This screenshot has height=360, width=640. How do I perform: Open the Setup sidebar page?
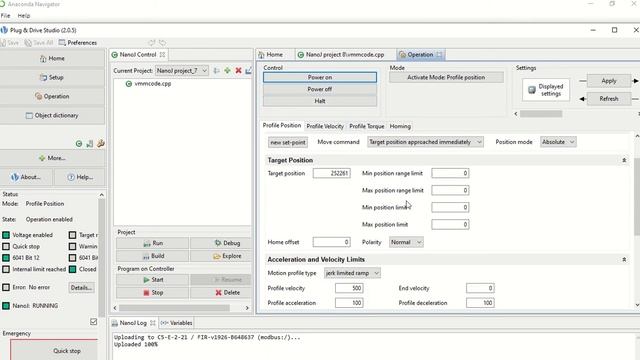[52, 77]
